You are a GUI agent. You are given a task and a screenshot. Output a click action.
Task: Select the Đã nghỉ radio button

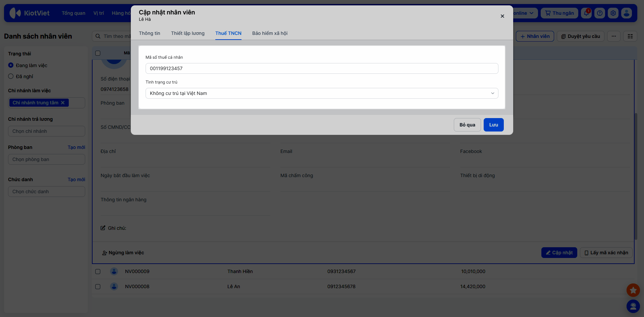(x=11, y=76)
